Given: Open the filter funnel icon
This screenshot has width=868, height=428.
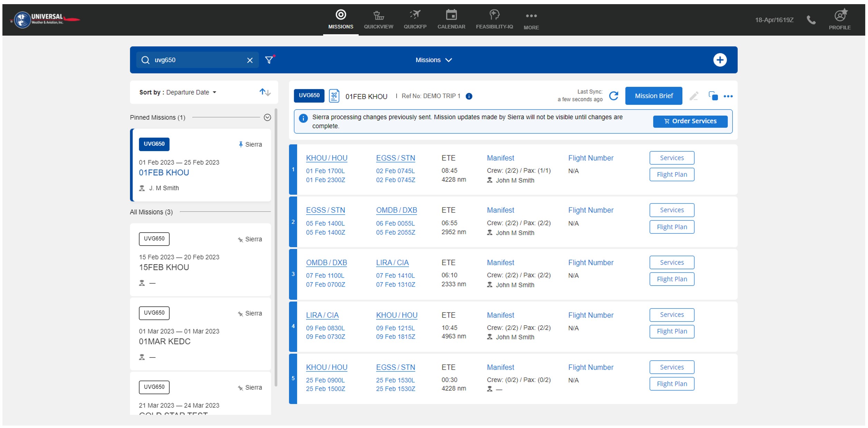Looking at the screenshot, I should [x=269, y=60].
